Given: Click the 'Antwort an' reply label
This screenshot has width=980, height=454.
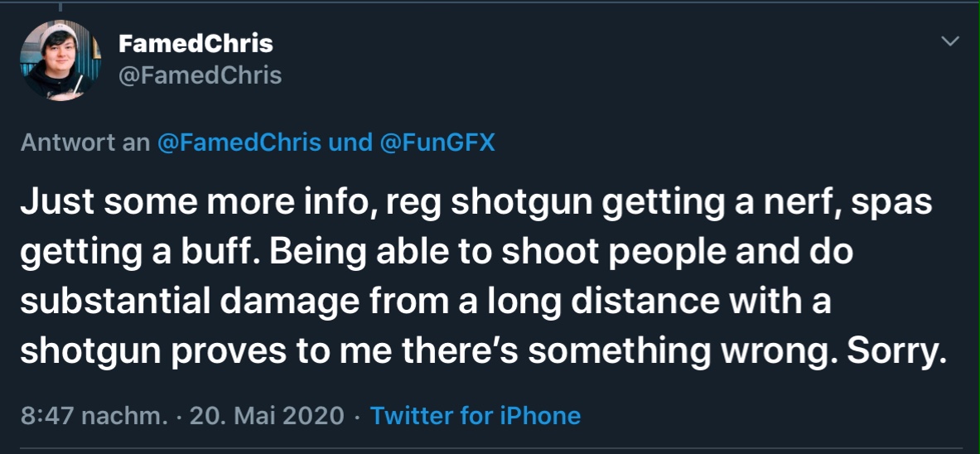Looking at the screenshot, I should (84, 142).
